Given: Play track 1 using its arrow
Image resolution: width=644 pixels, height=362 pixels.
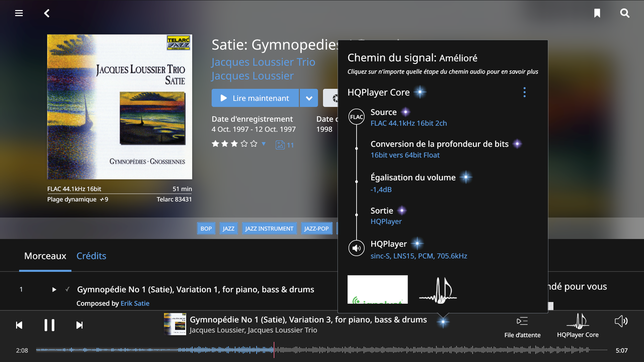Looking at the screenshot, I should [54, 290].
